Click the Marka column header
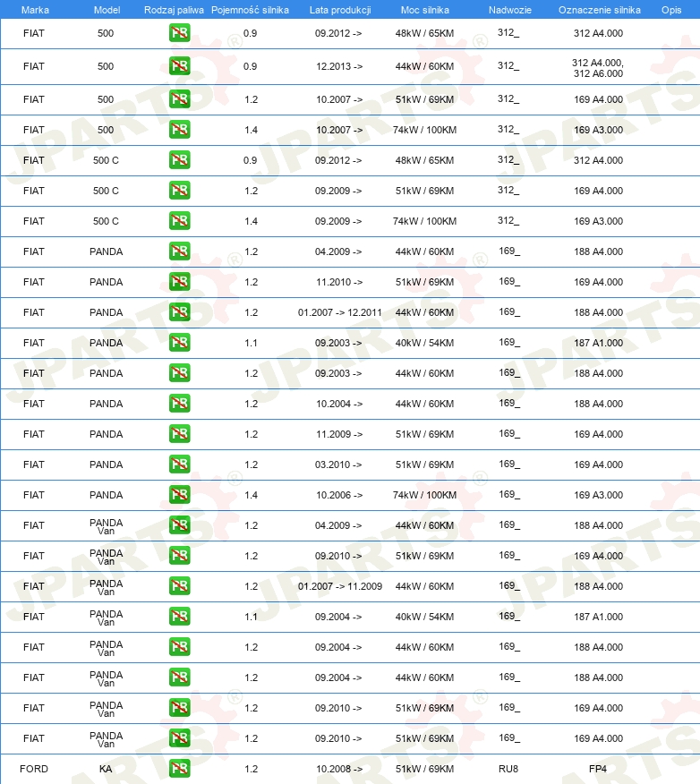 click(35, 10)
